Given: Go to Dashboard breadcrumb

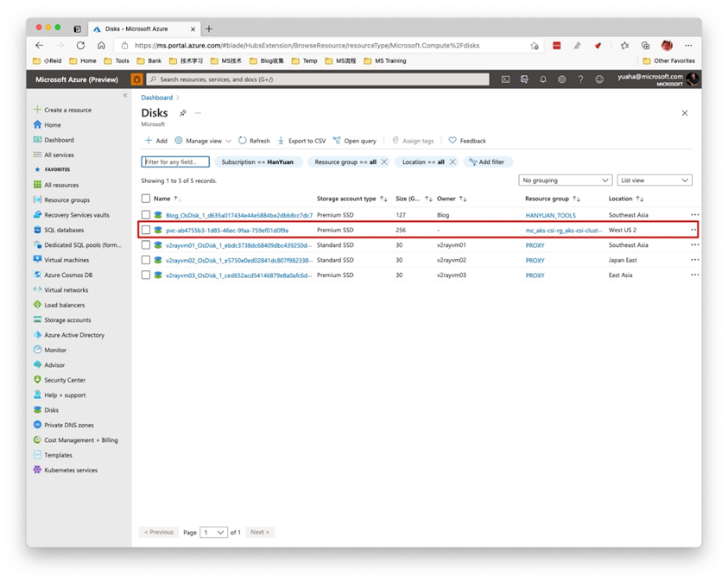Looking at the screenshot, I should 157,98.
